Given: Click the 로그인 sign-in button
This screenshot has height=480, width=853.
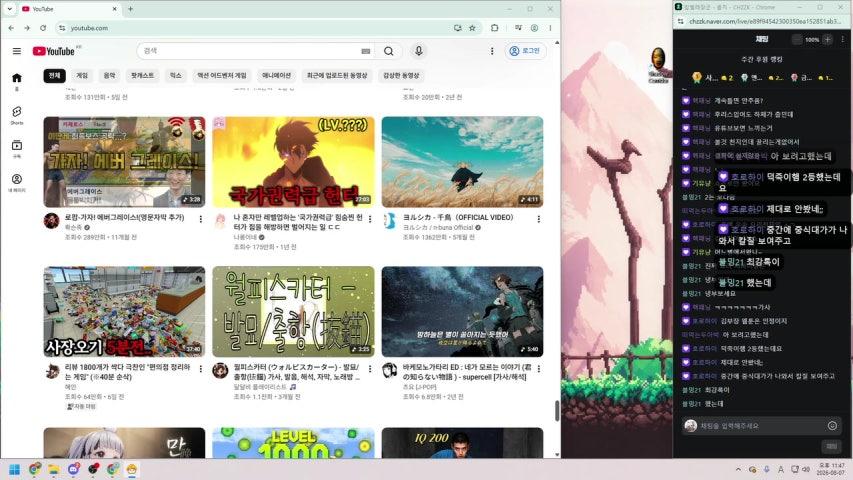Looking at the screenshot, I should point(525,51).
